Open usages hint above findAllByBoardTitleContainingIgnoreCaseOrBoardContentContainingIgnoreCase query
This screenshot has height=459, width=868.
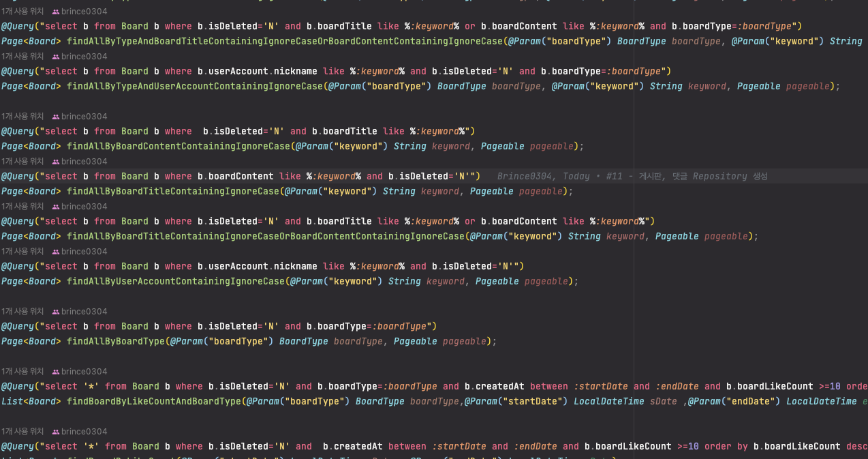pos(22,207)
